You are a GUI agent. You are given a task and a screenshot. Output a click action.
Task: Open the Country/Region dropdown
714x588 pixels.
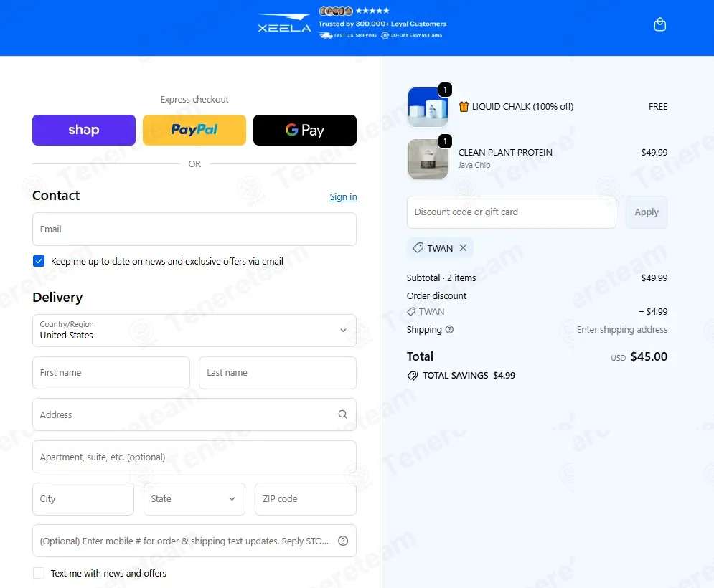[x=194, y=331]
